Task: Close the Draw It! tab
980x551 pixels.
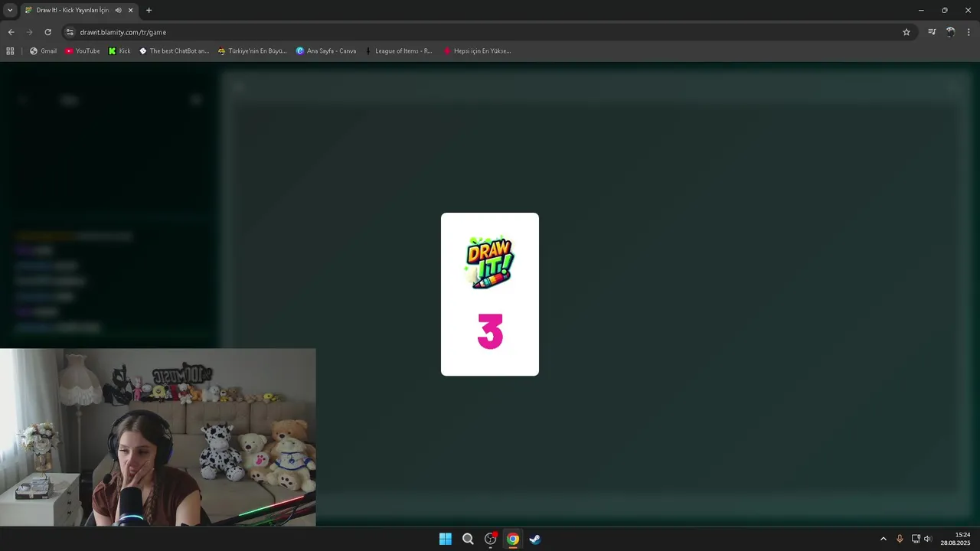Action: (x=131, y=10)
